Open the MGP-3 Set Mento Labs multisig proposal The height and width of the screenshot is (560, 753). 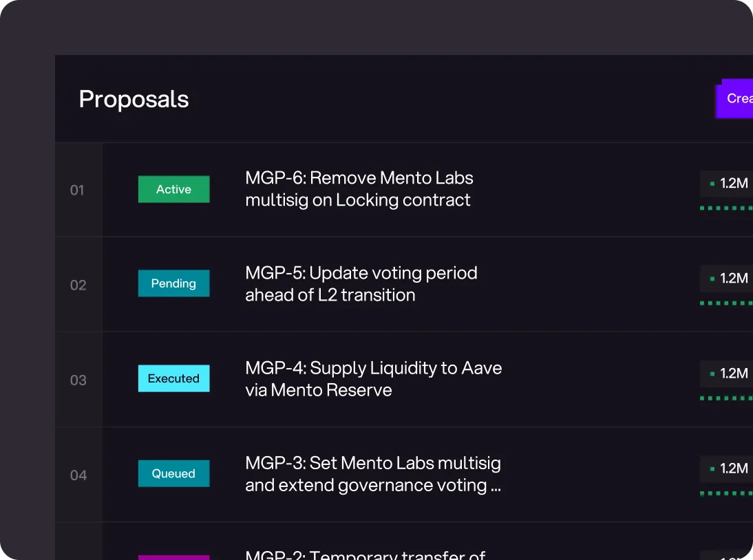click(373, 474)
